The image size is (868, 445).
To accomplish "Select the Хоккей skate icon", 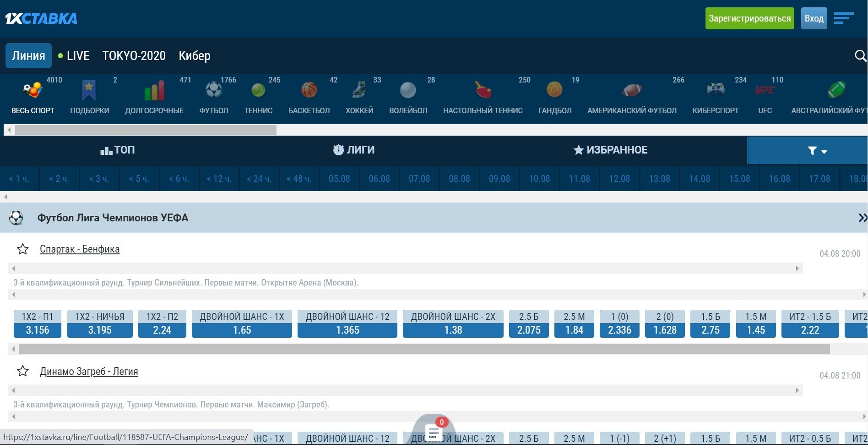I will point(359,90).
